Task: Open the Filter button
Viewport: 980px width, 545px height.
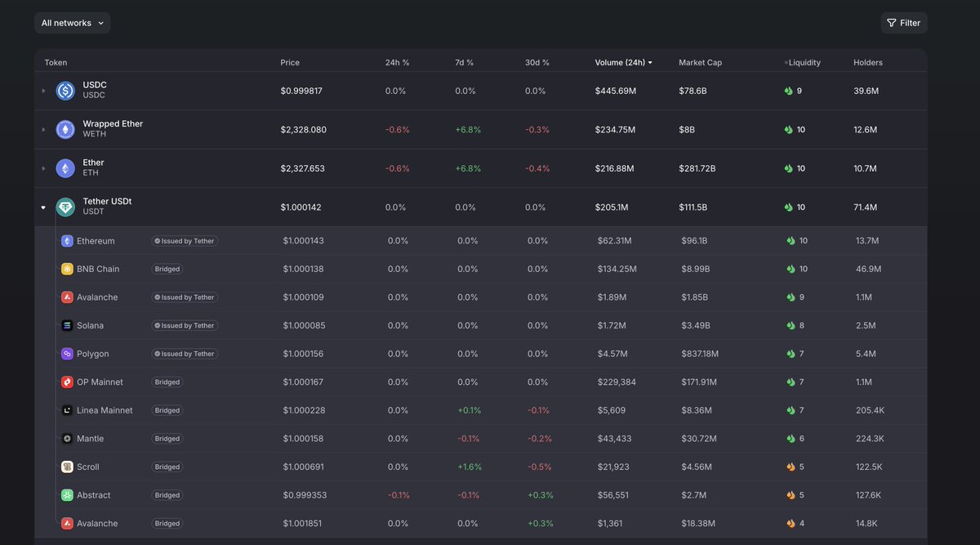Action: tap(904, 23)
